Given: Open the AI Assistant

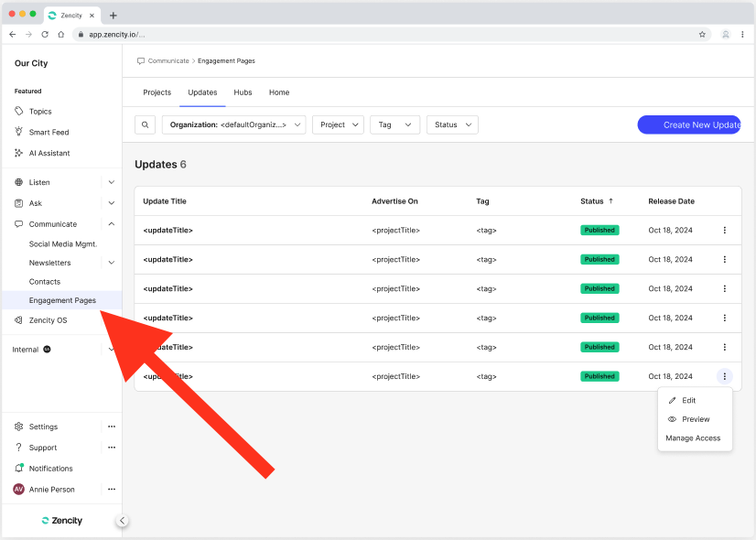Looking at the screenshot, I should point(49,153).
